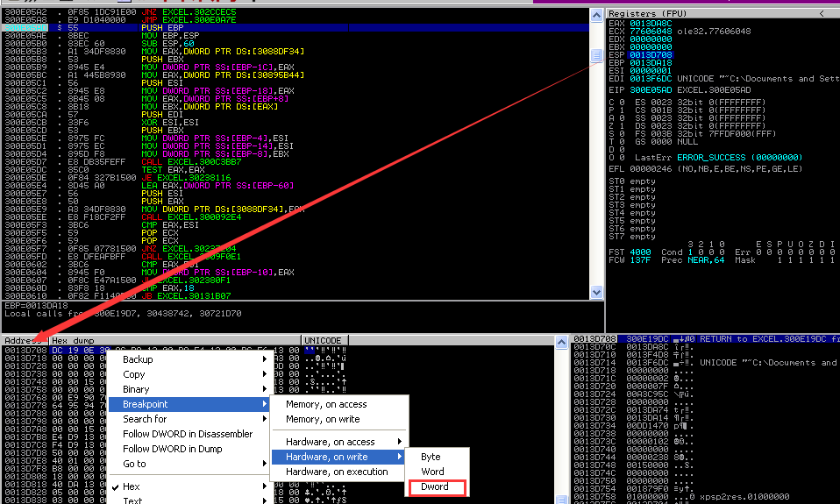Toggle the checked Hex display option
This screenshot has width=840, height=504.
132,486
